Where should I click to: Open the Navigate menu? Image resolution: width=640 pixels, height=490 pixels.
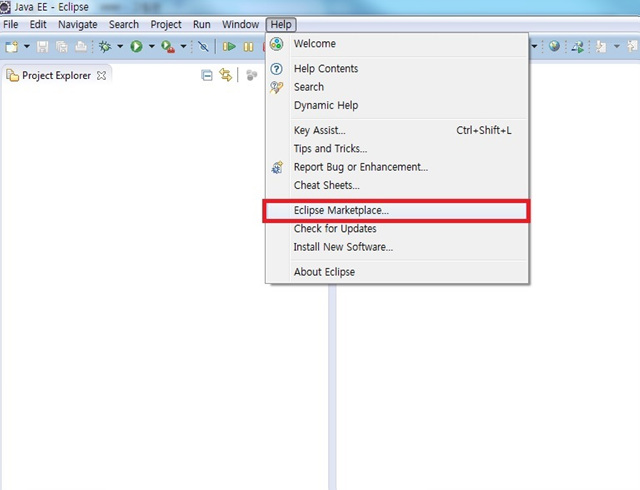tap(78, 24)
